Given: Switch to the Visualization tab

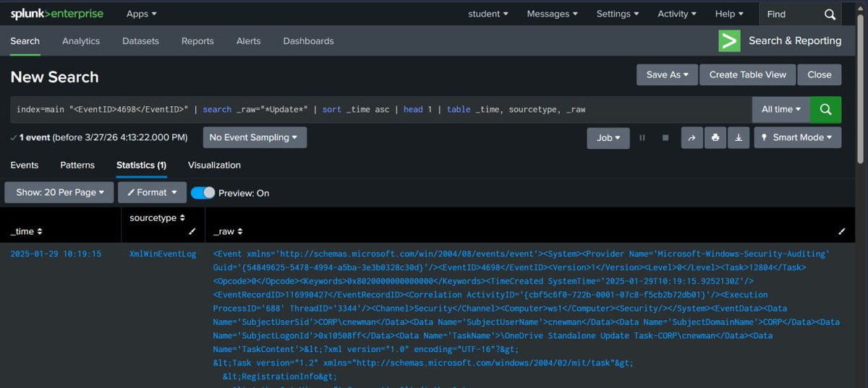Looking at the screenshot, I should pos(214,165).
